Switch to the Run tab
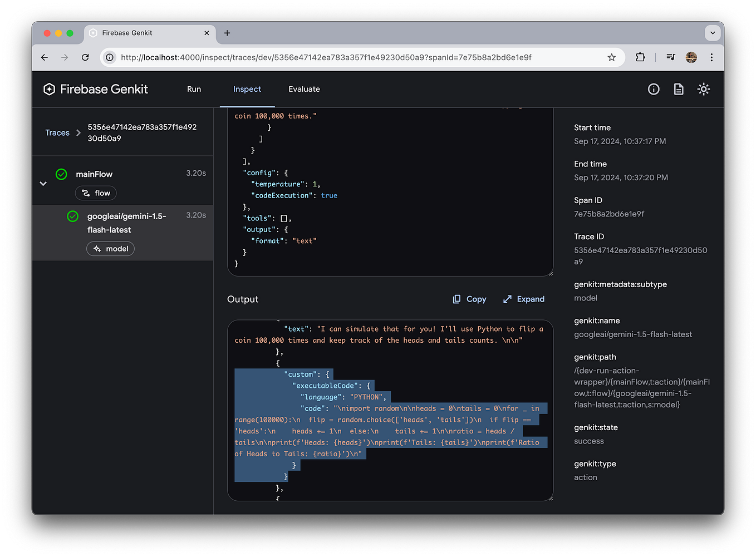756x557 pixels. (x=194, y=89)
